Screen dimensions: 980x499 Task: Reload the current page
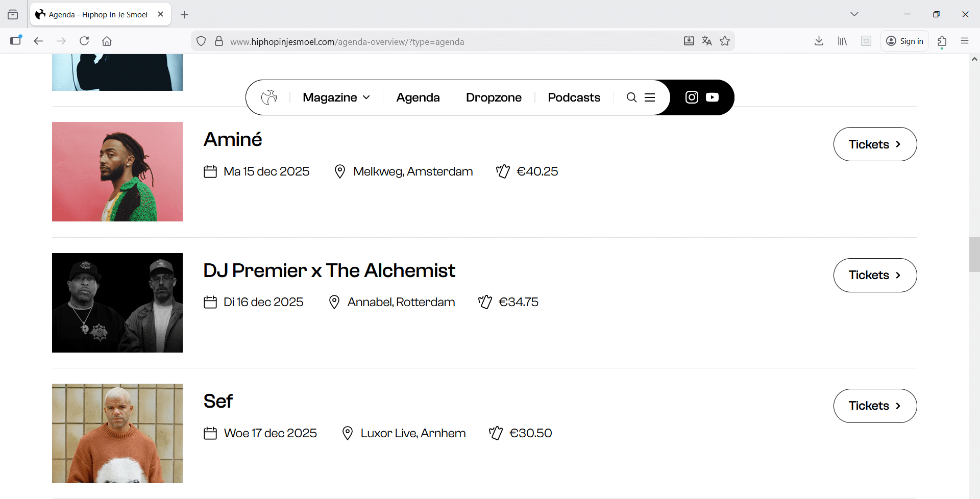[x=84, y=41]
